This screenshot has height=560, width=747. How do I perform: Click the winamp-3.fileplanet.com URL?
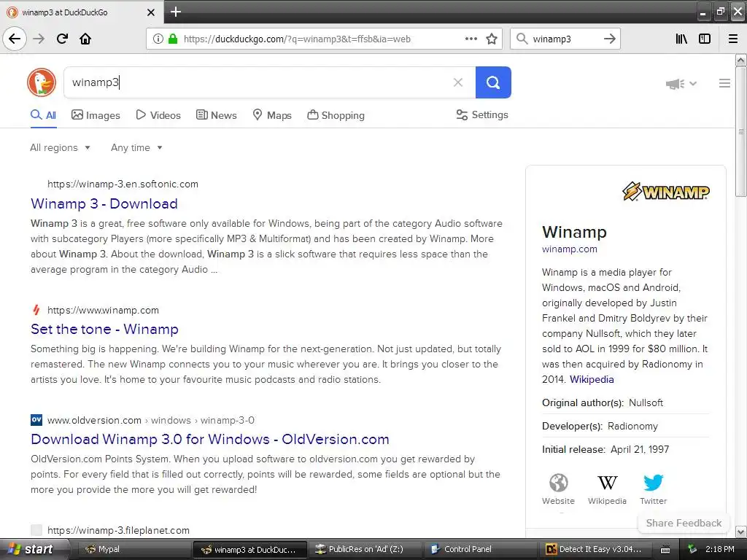coord(118,531)
